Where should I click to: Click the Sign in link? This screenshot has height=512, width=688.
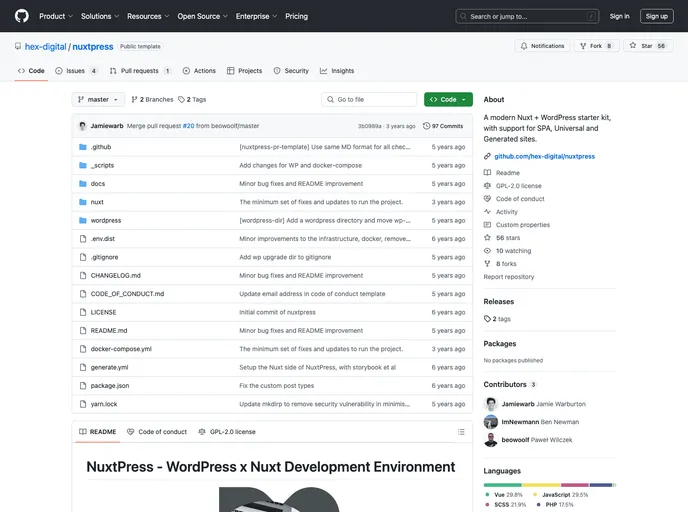619,16
